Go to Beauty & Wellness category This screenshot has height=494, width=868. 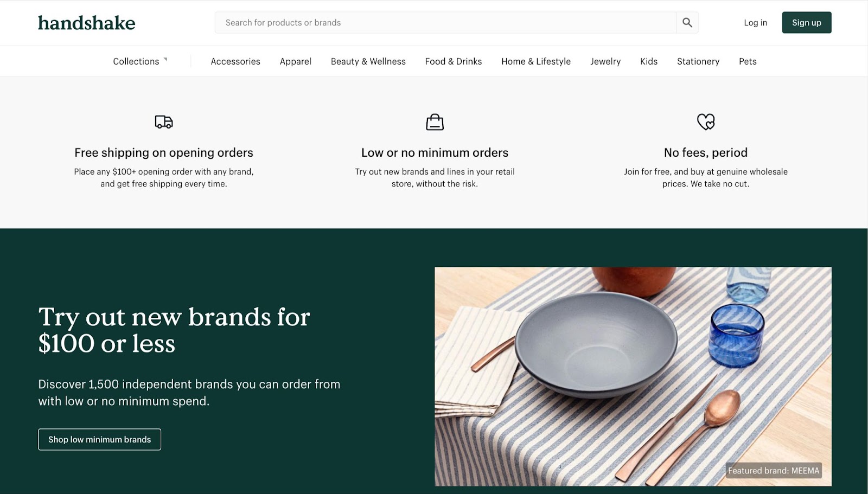tap(368, 61)
